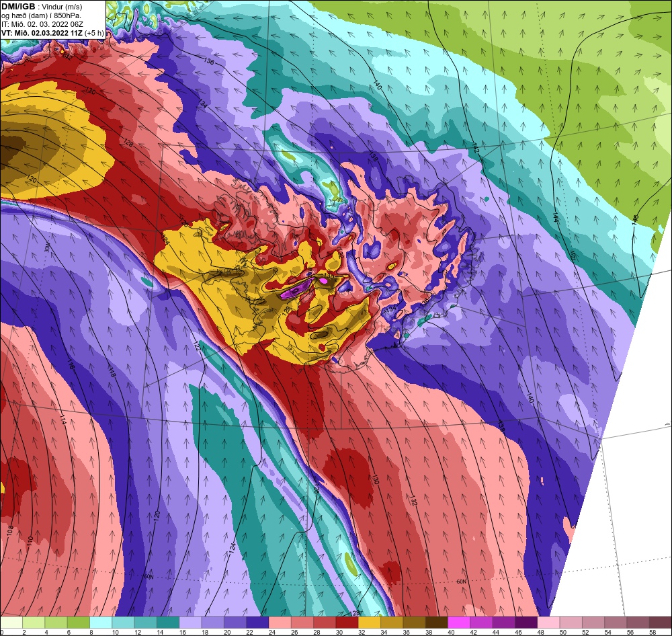Click the bright magenta 40–42 m/s legend swatch
Viewport: 672px width, 636px height.
pos(458,623)
